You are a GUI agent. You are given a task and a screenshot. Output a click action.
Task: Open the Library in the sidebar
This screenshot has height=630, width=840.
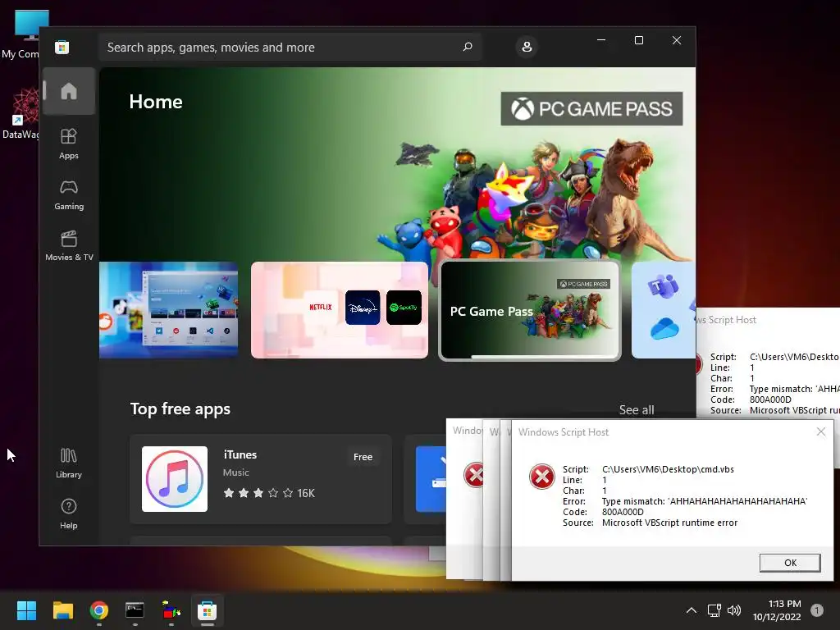(69, 463)
